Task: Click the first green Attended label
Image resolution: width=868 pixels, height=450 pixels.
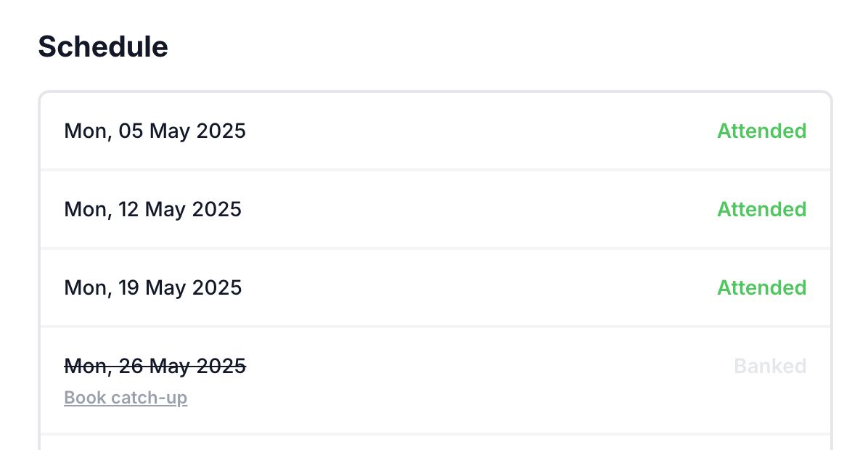Action: (761, 131)
